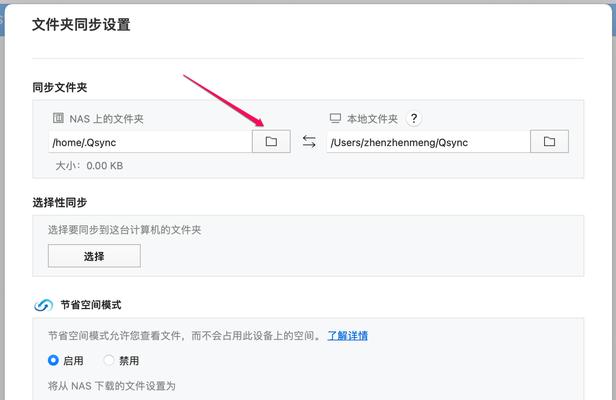Click the 同步文件夹 section heading
The height and width of the screenshot is (400, 616).
60,87
